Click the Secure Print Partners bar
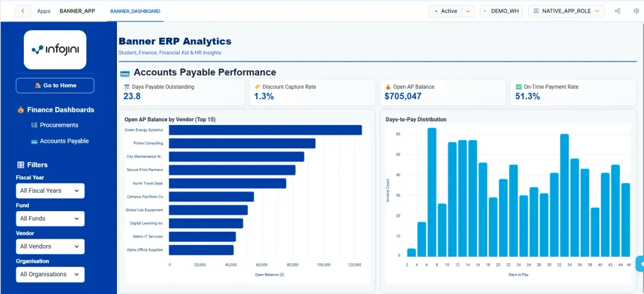The width and height of the screenshot is (644, 294). 232,170
